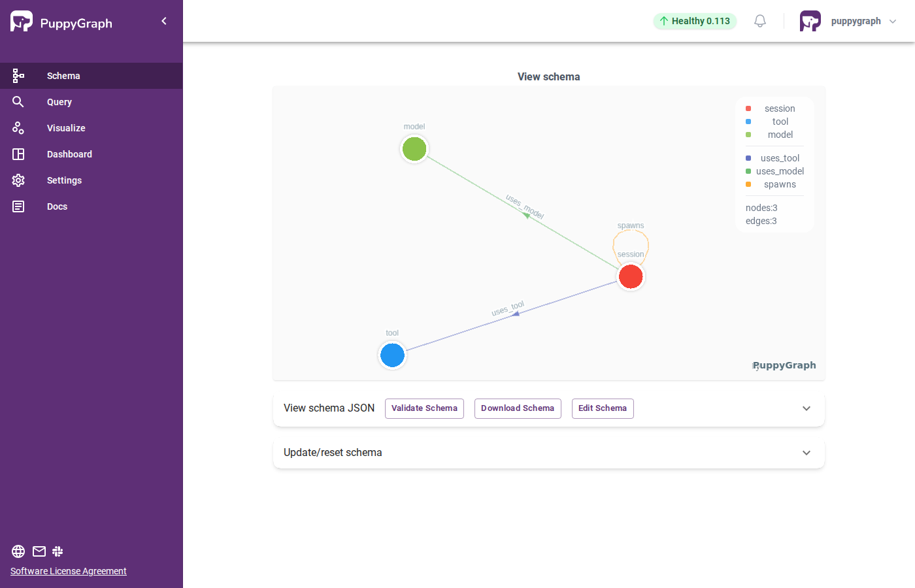The width and height of the screenshot is (915, 588).
Task: Open the Software License Agreement link
Action: click(x=68, y=570)
